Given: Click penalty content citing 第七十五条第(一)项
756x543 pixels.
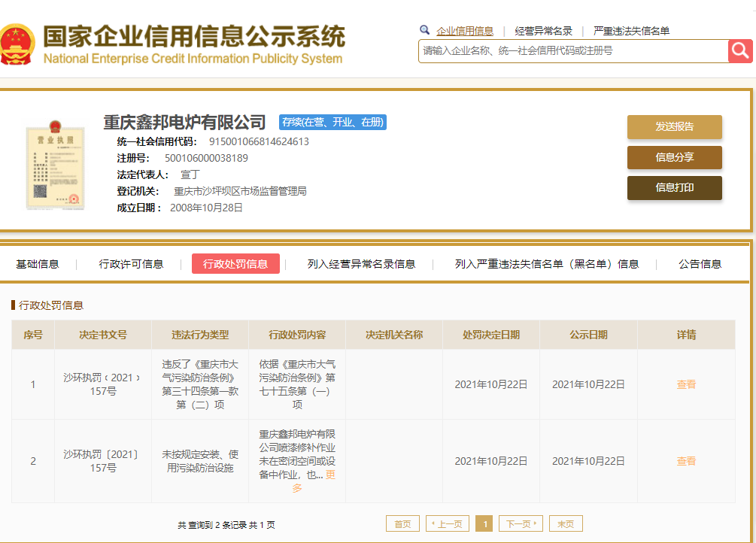Looking at the screenshot, I should click(x=297, y=384).
